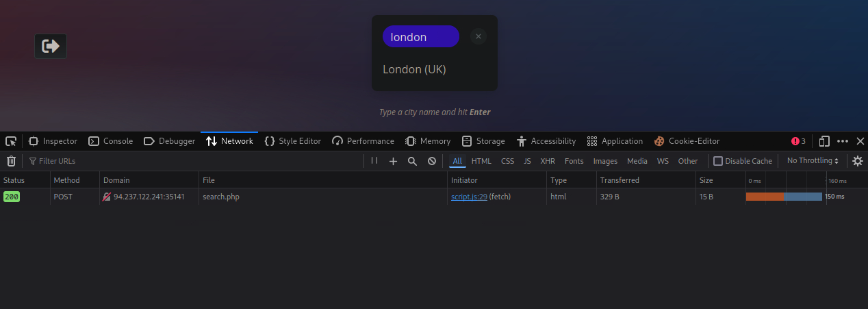Viewport: 868px width, 309px height.
Task: Click the element picker icon
Action: tap(11, 141)
